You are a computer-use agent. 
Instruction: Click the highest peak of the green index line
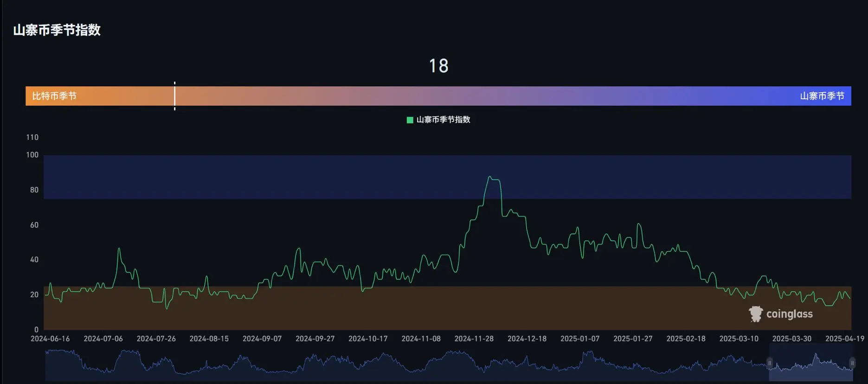(489, 176)
